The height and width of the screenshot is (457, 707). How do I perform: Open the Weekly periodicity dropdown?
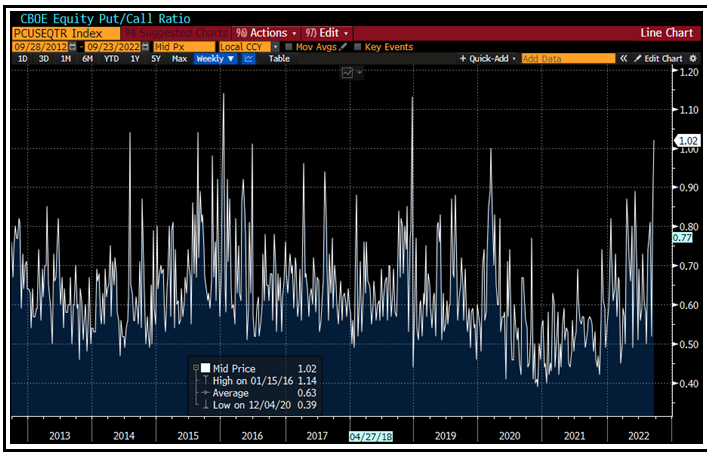pos(215,59)
